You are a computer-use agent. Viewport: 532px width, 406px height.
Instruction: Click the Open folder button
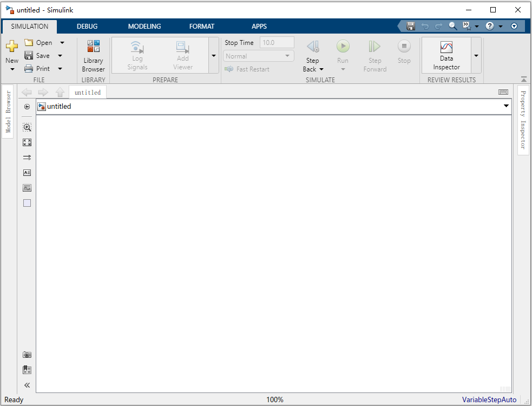[38, 42]
